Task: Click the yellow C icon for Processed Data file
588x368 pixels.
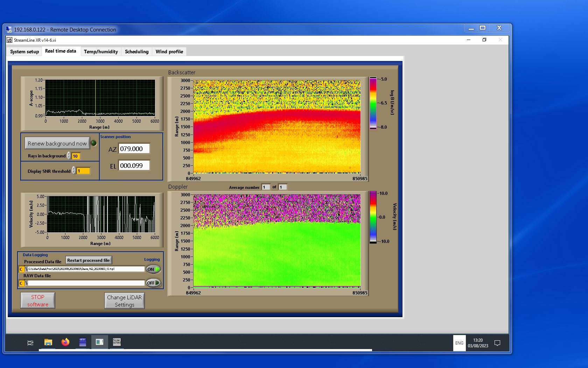Action: click(21, 269)
